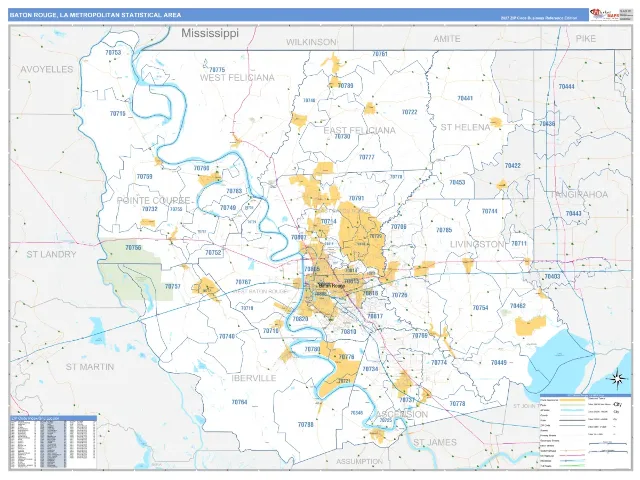
Task: Click ZIP code 70453
Action: (457, 182)
